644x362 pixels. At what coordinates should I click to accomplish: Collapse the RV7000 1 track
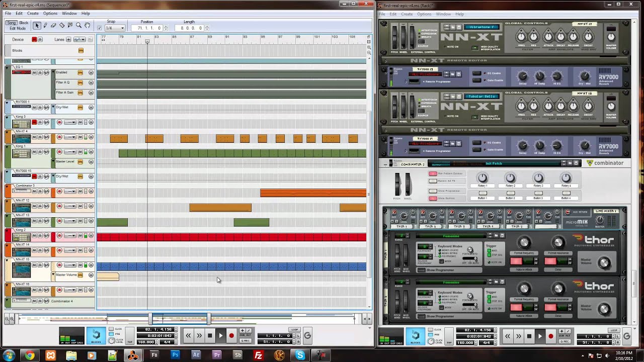(x=8, y=102)
